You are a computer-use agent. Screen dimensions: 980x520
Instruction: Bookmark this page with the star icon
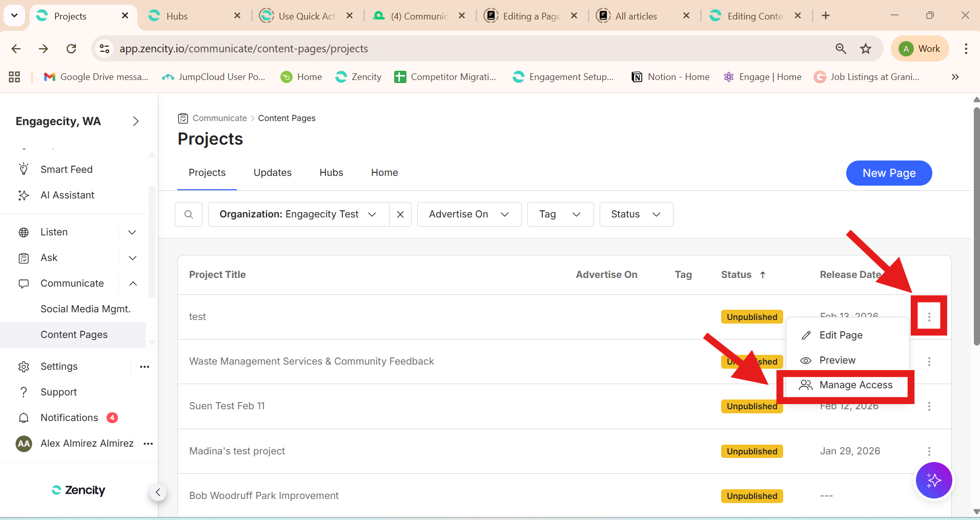pyautogui.click(x=866, y=49)
